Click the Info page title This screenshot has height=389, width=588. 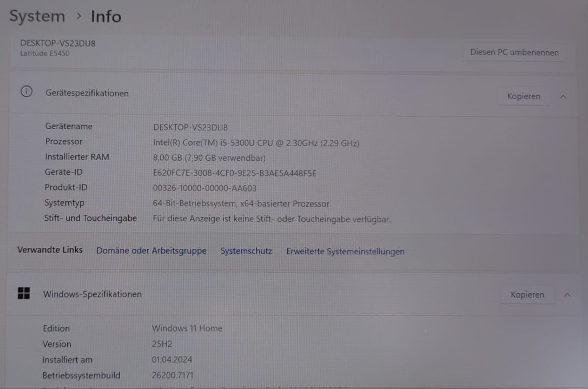point(106,17)
